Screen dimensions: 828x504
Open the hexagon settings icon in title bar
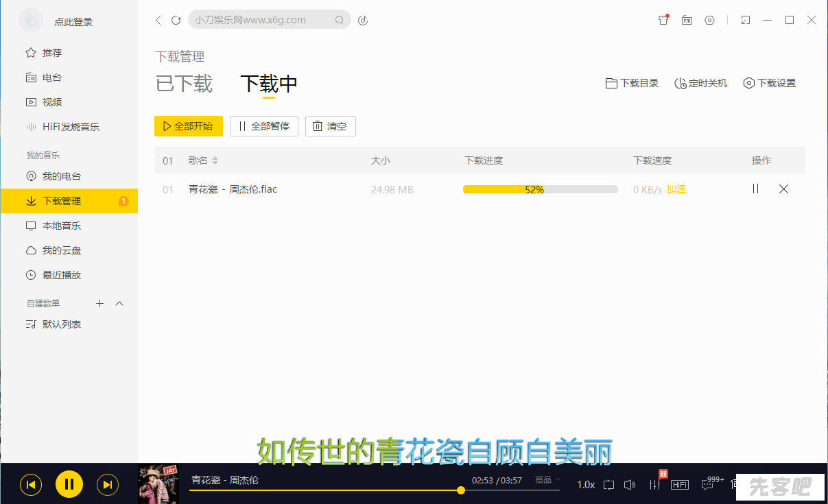pos(710,21)
